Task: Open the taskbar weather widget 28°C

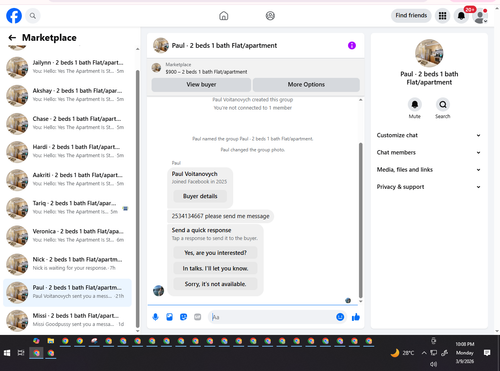Action: pos(402,353)
